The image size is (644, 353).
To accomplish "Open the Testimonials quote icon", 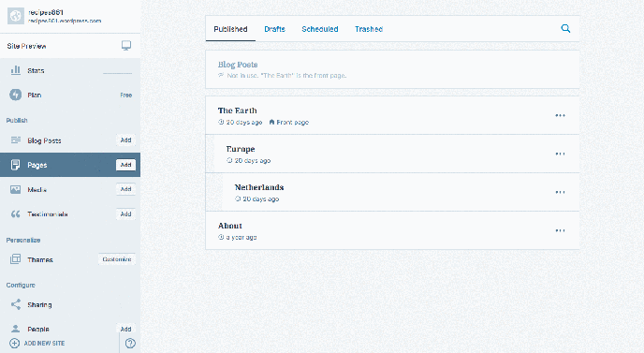I will pos(16,214).
